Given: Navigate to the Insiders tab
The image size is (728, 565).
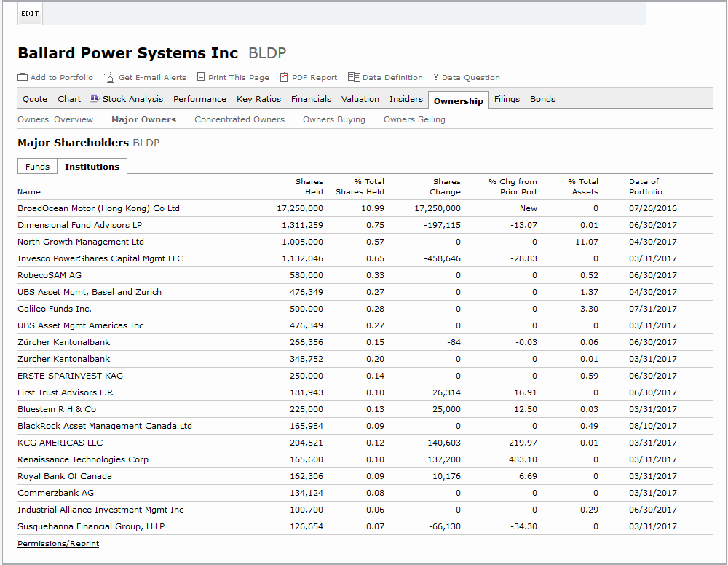Looking at the screenshot, I should click(x=405, y=98).
